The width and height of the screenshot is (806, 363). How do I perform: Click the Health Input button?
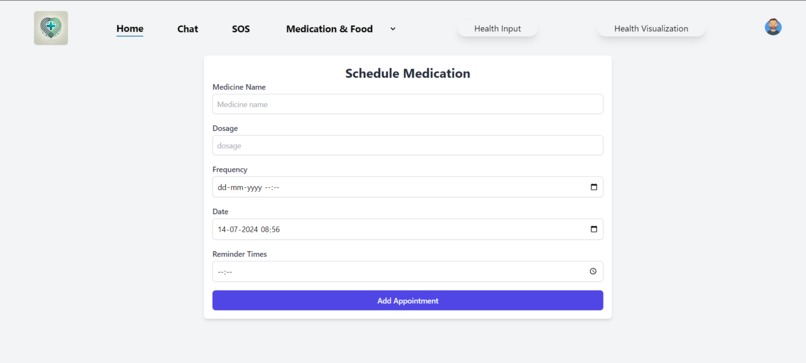(x=498, y=29)
